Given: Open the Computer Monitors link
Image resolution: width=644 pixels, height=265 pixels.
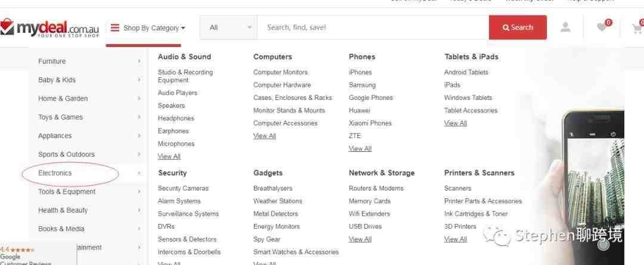Looking at the screenshot, I should click(x=280, y=72).
